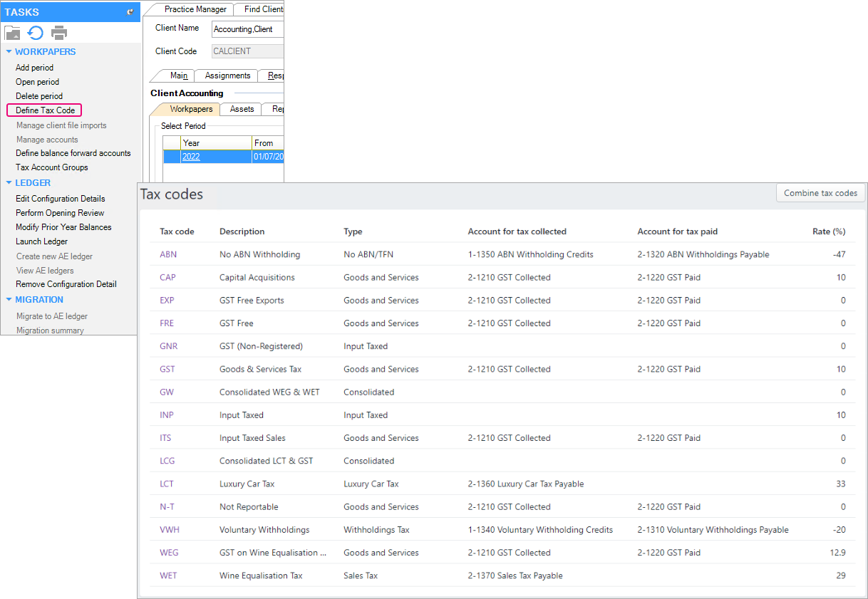Screen dimensions: 868x599
Task: Collapse the LEDGER section
Action: click(9, 183)
